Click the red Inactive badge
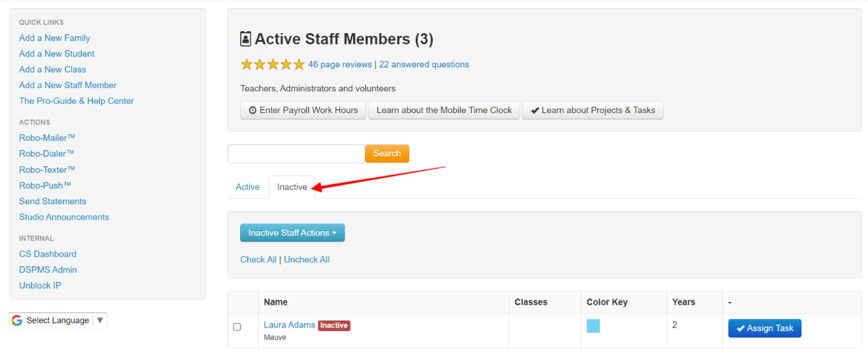This screenshot has height=356, width=868. click(x=334, y=325)
